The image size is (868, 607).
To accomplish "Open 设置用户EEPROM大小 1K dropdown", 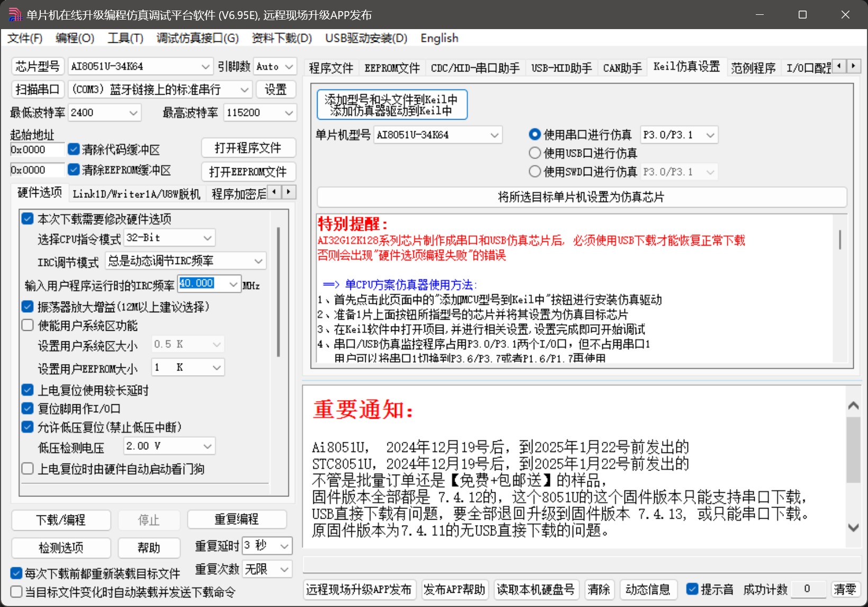I will click(188, 367).
